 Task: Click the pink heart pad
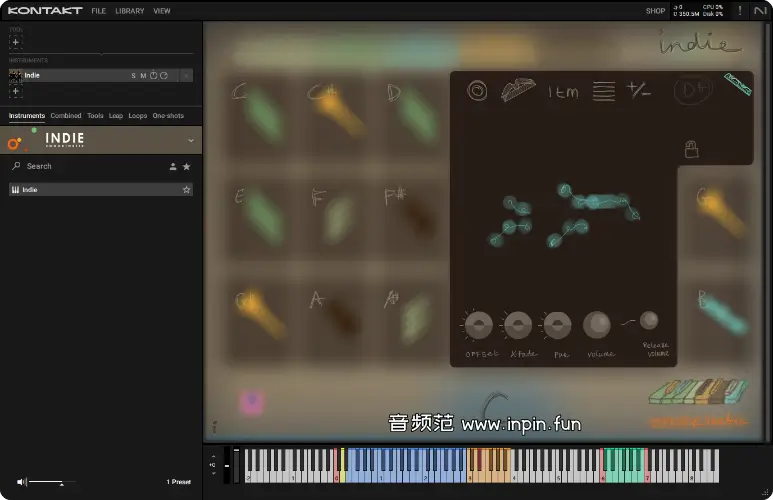(x=252, y=402)
